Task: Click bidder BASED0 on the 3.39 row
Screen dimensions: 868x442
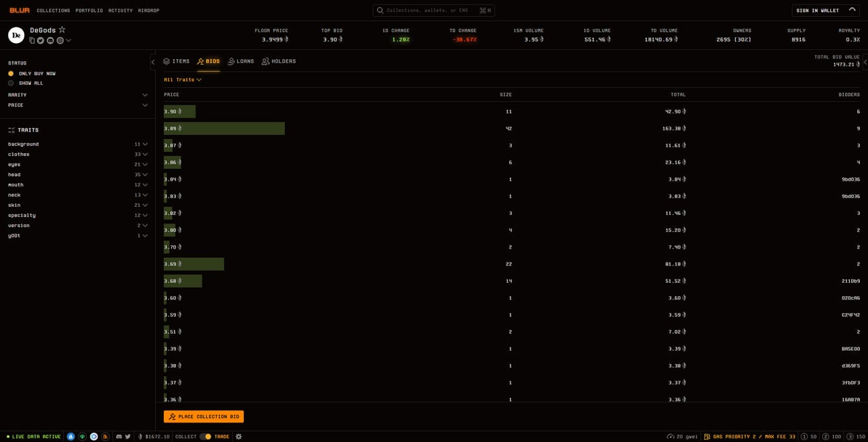Action: (x=851, y=349)
